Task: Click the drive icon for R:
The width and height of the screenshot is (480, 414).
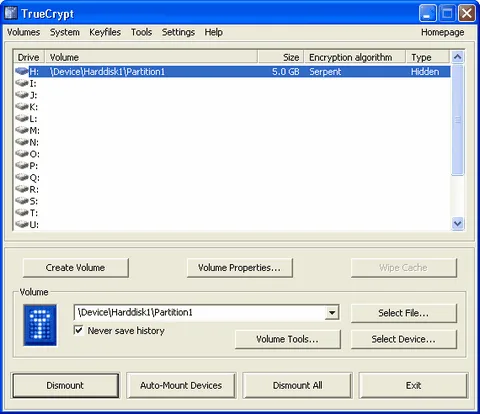Action: point(22,189)
